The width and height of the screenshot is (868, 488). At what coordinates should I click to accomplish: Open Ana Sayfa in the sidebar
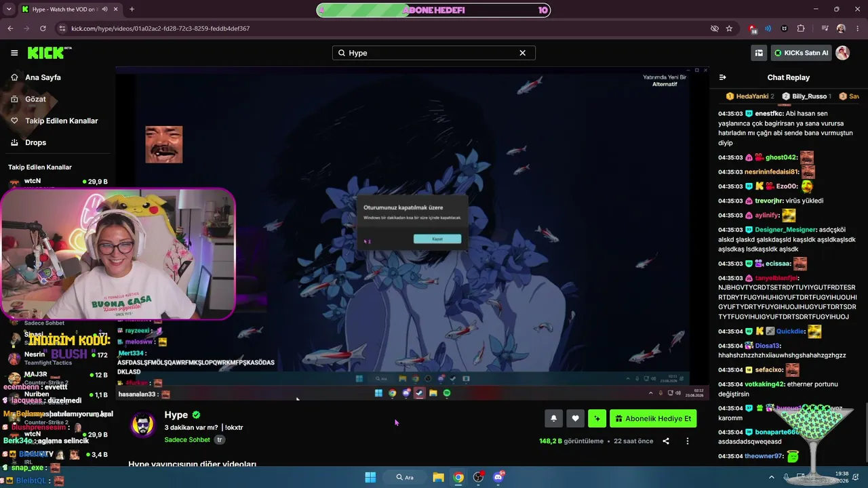[x=43, y=77]
